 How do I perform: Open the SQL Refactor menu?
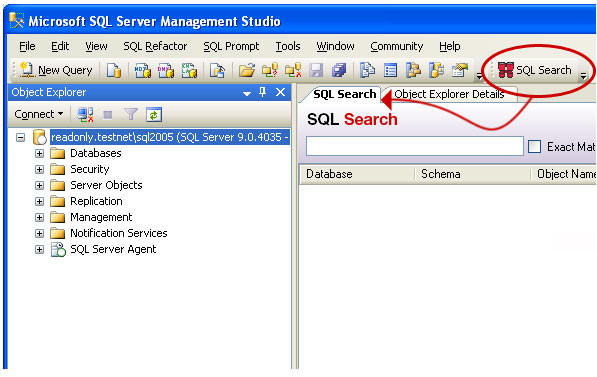click(x=155, y=46)
